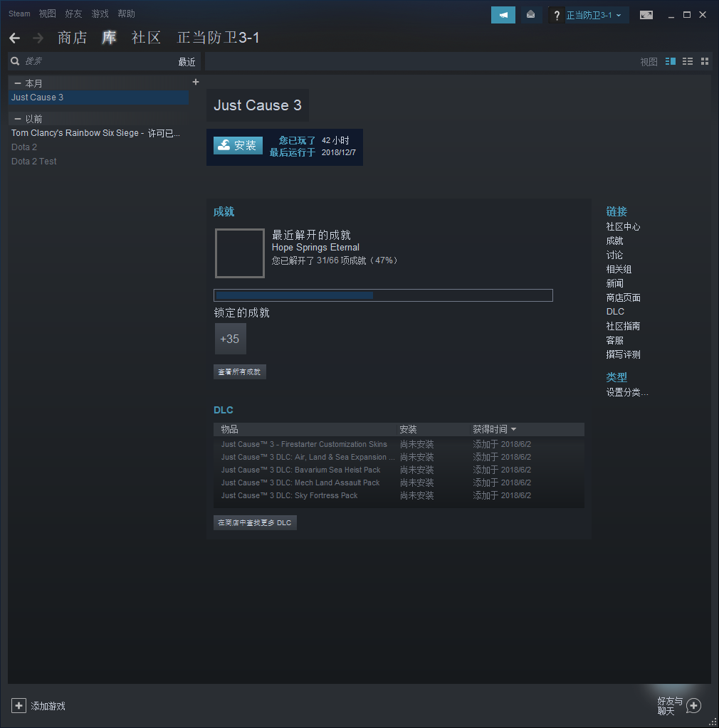Switch to Big Picture mode icon
The height and width of the screenshot is (728, 719).
tap(646, 15)
